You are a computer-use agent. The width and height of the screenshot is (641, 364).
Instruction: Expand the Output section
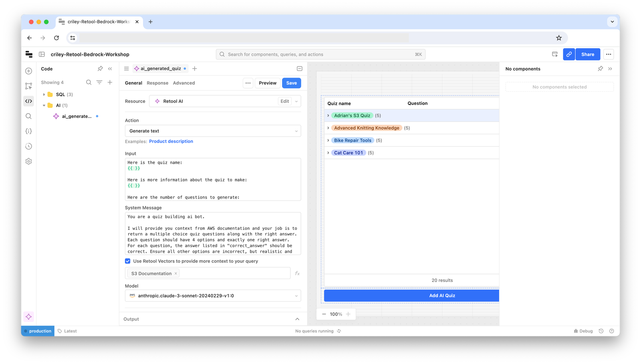tap(297, 319)
